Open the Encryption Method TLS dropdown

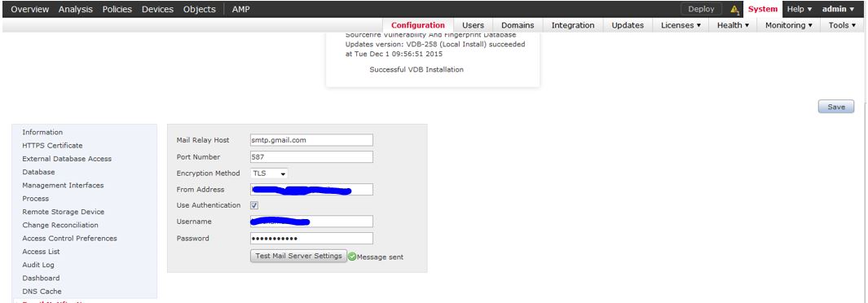269,173
